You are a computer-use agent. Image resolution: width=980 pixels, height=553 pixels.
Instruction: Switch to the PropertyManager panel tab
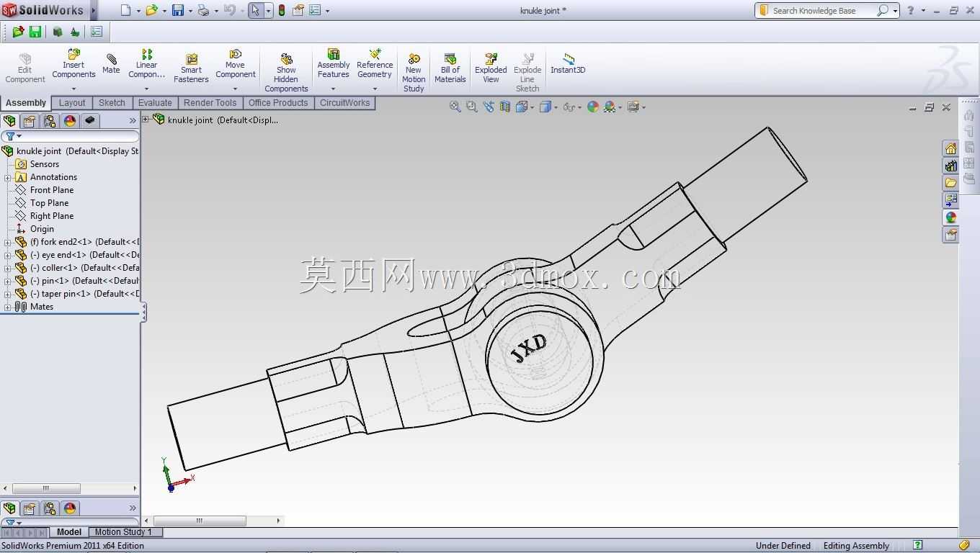[x=30, y=121]
